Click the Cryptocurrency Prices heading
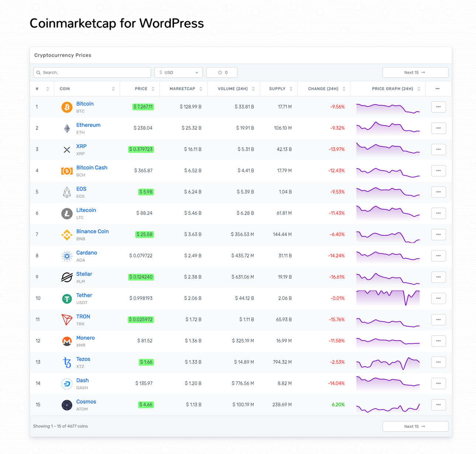The height and width of the screenshot is (454, 476). click(x=63, y=55)
